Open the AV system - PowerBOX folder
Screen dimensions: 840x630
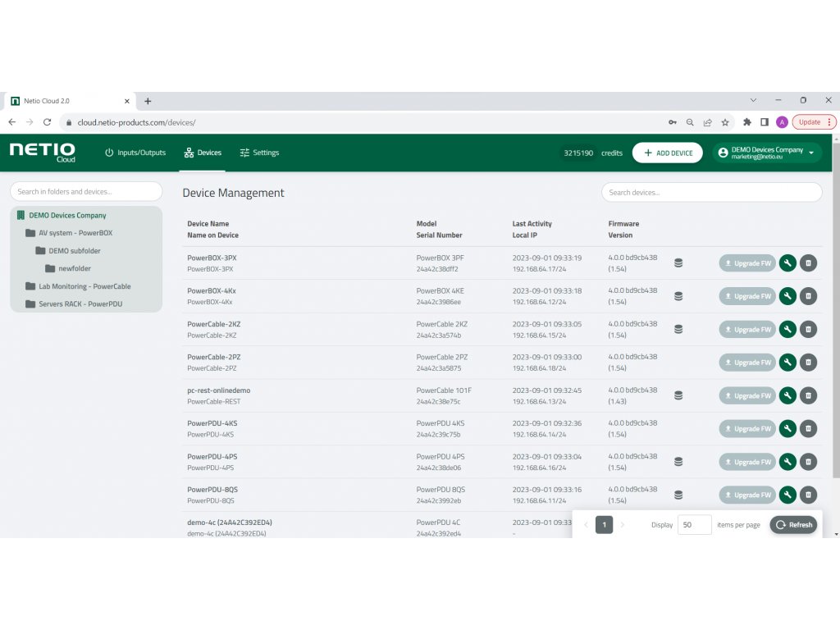click(75, 233)
